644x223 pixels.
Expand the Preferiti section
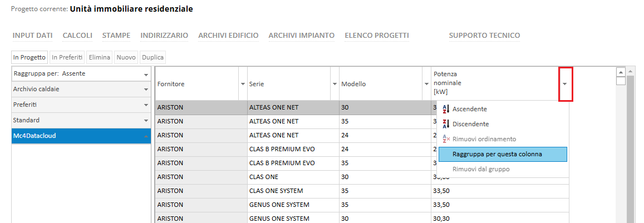(146, 105)
